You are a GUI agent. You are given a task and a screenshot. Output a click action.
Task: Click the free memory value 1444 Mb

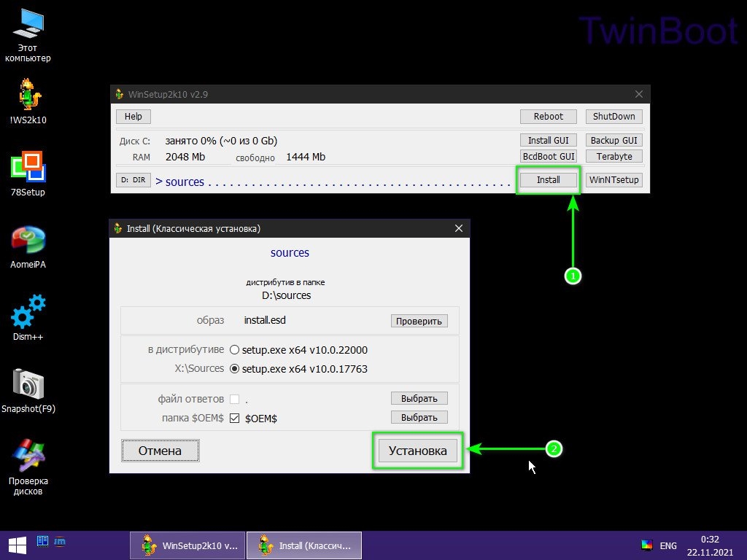(306, 157)
